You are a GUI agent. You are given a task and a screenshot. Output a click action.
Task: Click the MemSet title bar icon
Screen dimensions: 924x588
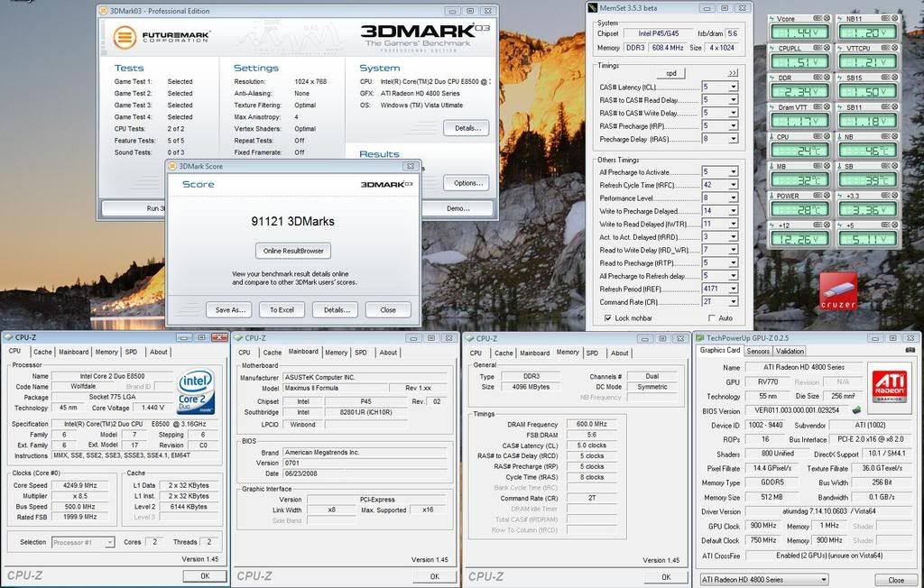[x=592, y=8]
